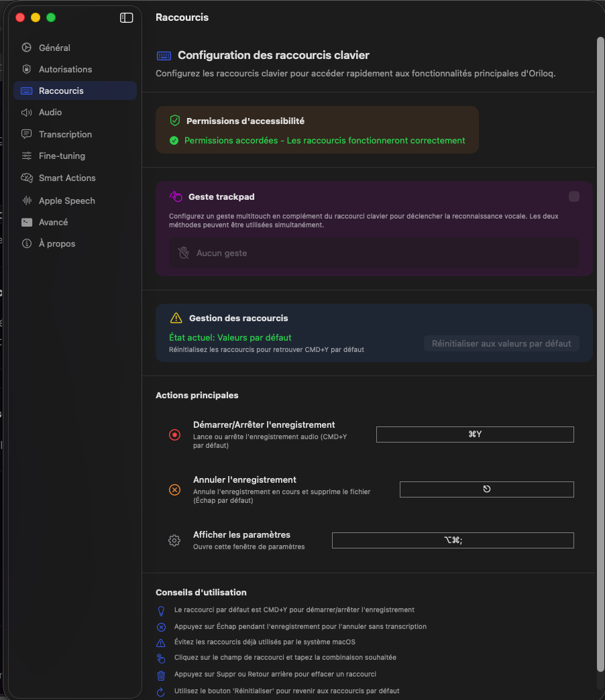This screenshot has width=605, height=700.
Task: Click the trash icon in Conseils d'utilisation
Action: (161, 675)
